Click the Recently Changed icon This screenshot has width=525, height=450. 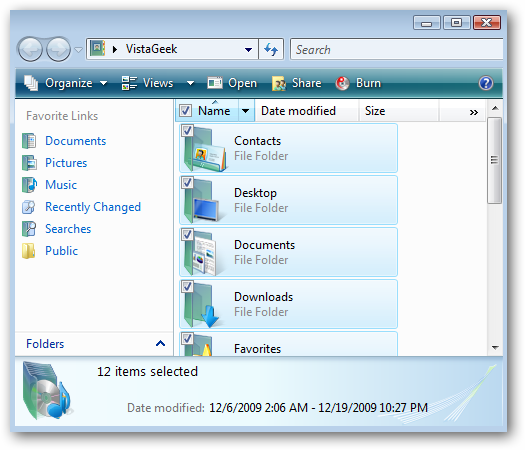click(x=29, y=207)
